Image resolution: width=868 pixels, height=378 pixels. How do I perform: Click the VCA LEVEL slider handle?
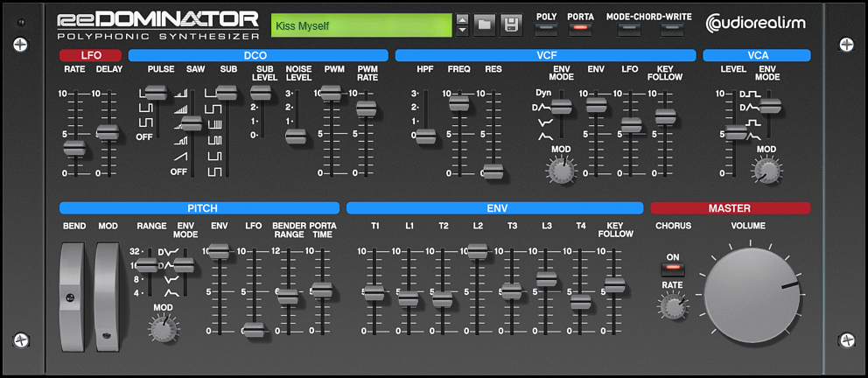[735, 132]
